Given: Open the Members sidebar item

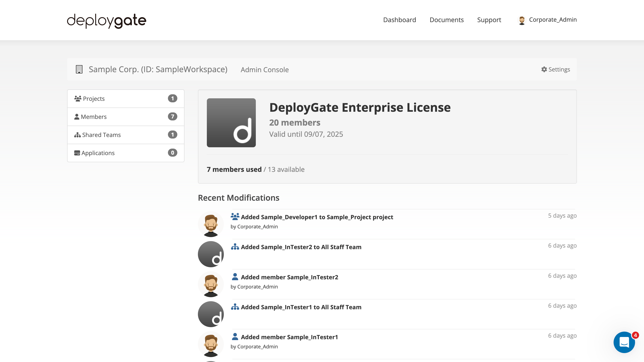Looking at the screenshot, I should 125,117.
